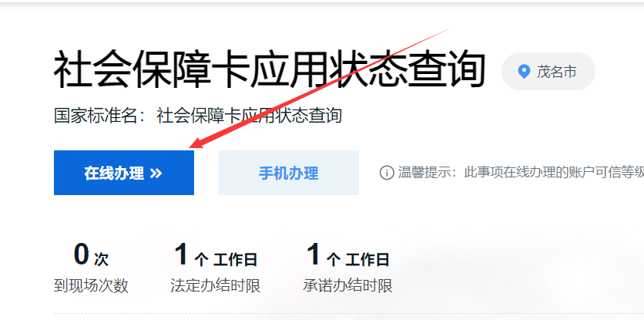Click the 到现场次数 label
This screenshot has height=320, width=644.
point(91,285)
